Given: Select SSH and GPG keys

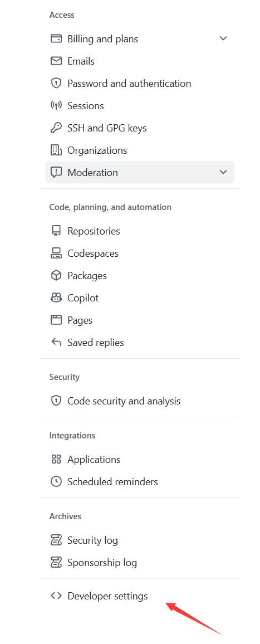Looking at the screenshot, I should [x=140, y=128].
